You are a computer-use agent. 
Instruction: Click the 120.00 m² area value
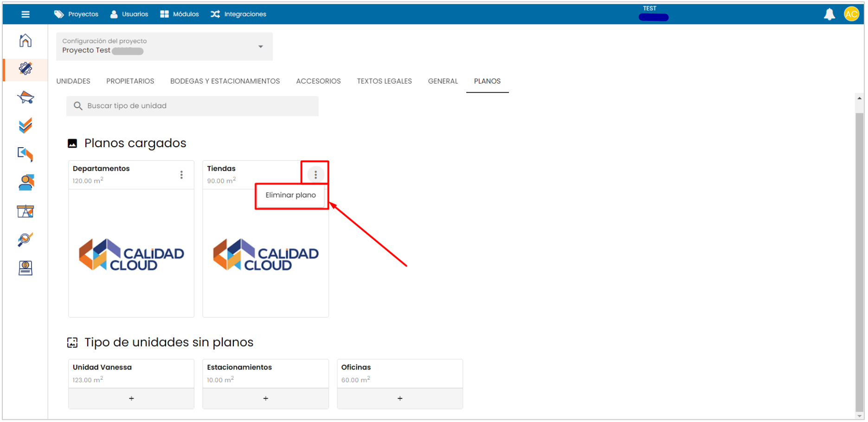[x=88, y=181]
